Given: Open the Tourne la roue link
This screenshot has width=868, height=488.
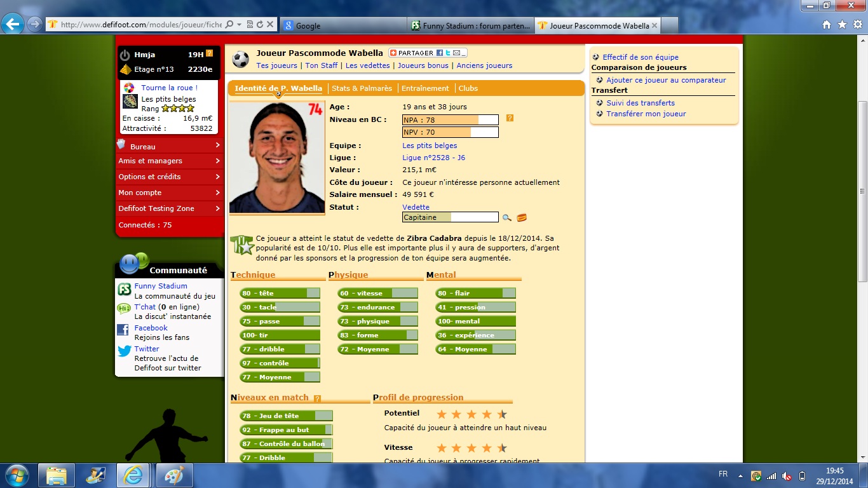Looking at the screenshot, I should [x=169, y=88].
